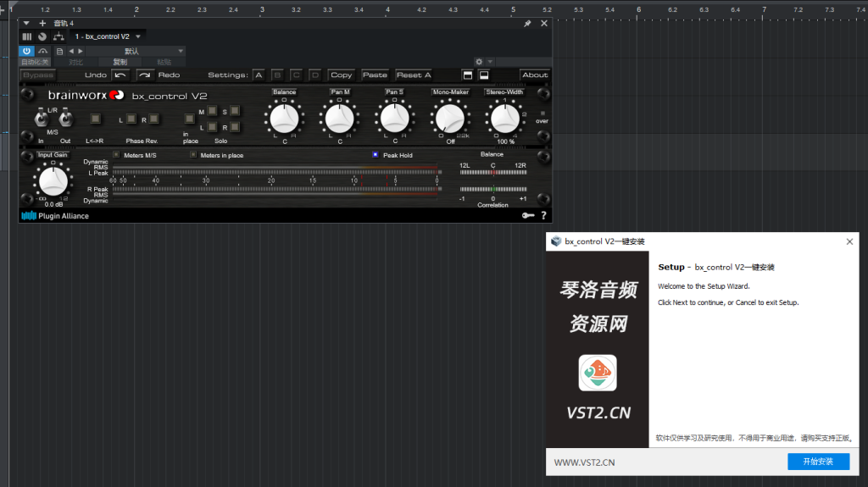Image resolution: width=868 pixels, height=487 pixels.
Task: Select settings slot D
Action: pyautogui.click(x=315, y=75)
